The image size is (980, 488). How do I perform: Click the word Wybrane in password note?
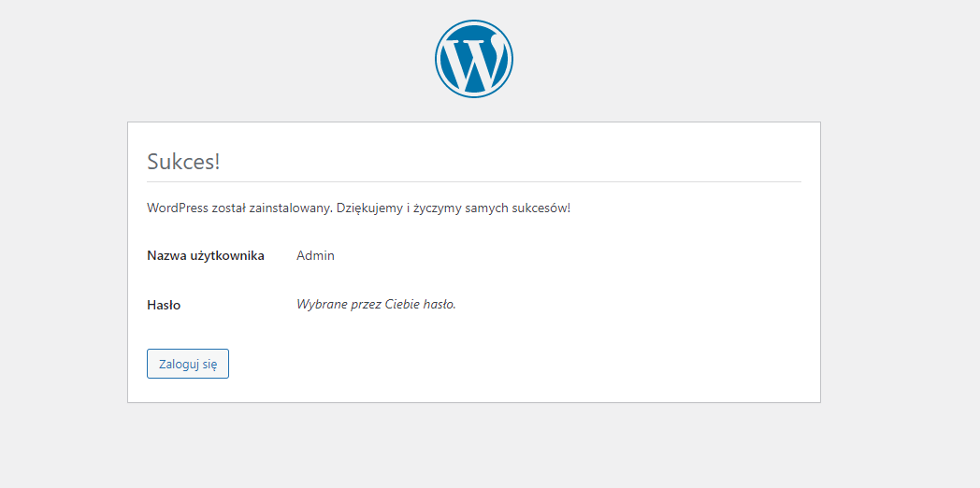pyautogui.click(x=321, y=304)
